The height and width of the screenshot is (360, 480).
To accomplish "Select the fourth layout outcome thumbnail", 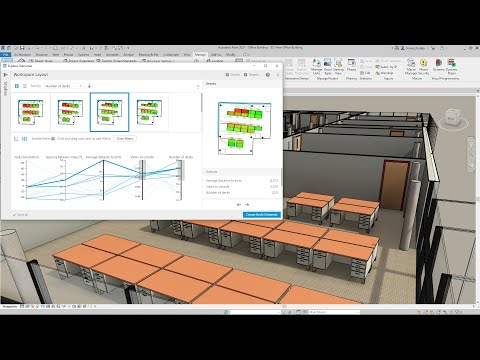I will pyautogui.click(x=149, y=112).
